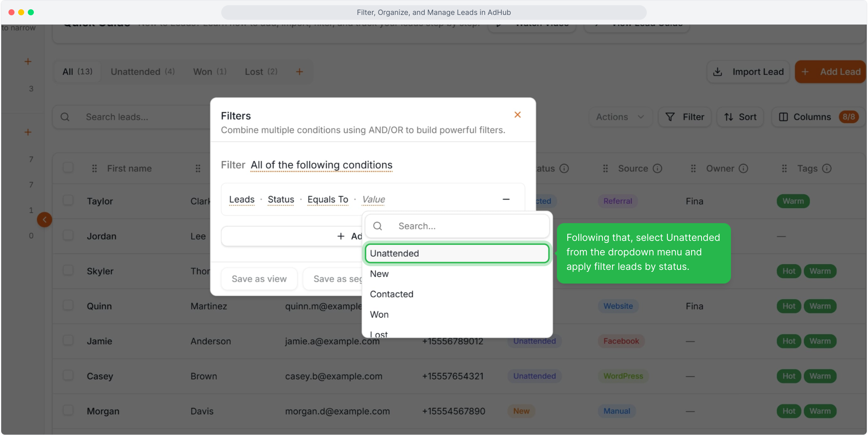The width and height of the screenshot is (868, 435).
Task: Click the Owner column info icon
Action: click(x=743, y=168)
